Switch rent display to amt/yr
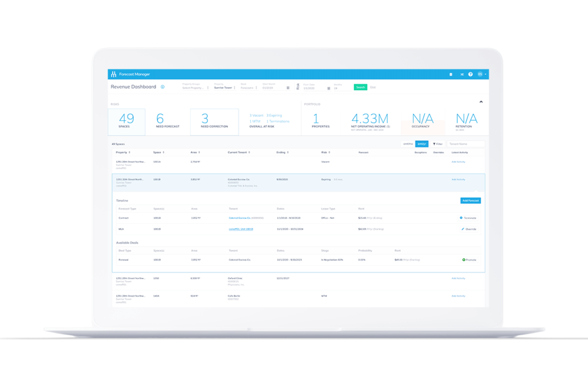This screenshot has width=588, height=392. coord(421,144)
